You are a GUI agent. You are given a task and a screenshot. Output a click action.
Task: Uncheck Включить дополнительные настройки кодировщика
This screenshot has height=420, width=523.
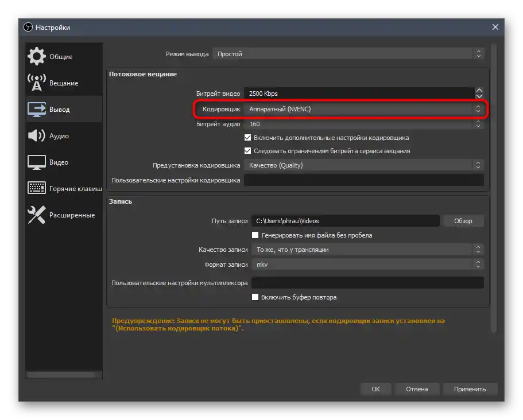[x=248, y=138]
